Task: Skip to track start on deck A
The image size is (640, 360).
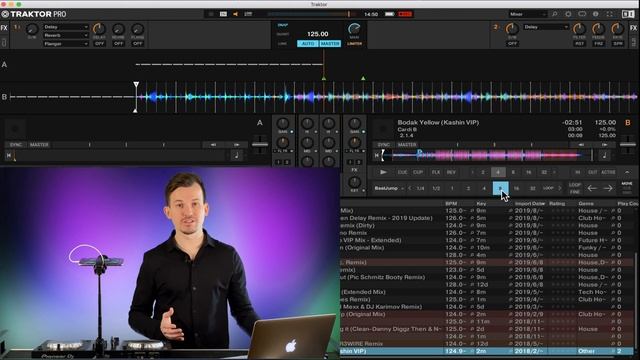Action: (x=9, y=155)
